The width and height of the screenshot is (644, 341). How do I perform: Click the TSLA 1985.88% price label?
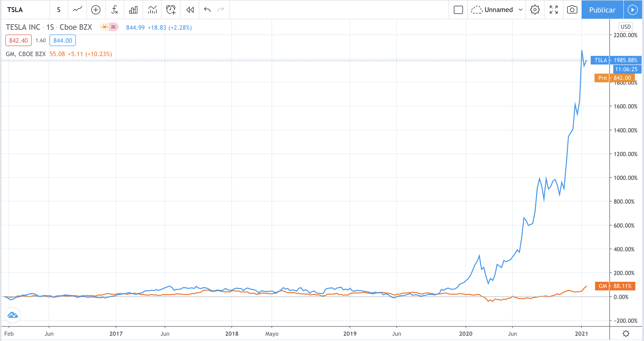click(x=616, y=60)
